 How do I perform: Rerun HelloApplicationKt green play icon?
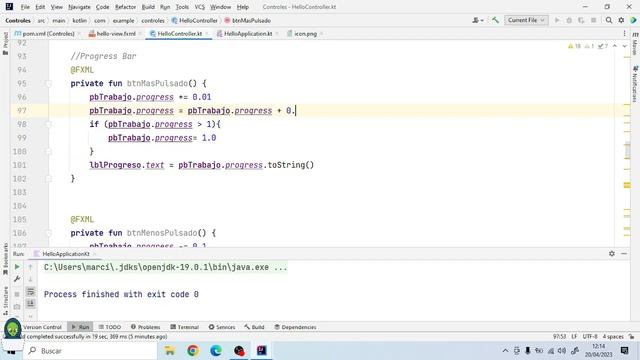[17, 267]
